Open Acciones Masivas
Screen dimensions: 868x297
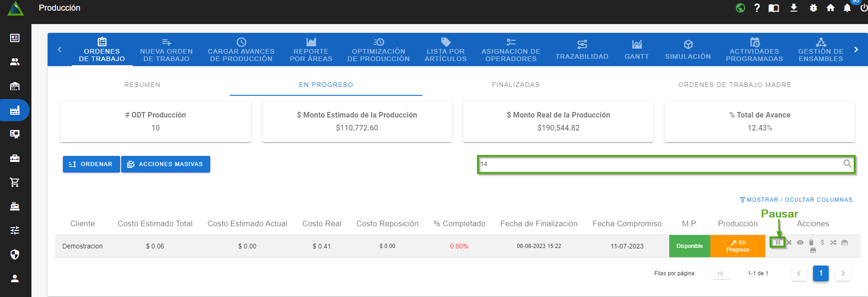[165, 164]
